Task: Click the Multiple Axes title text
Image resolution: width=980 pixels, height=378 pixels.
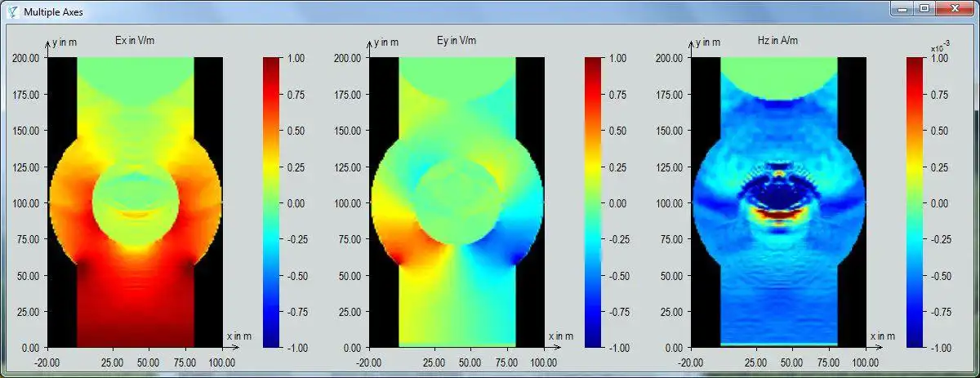Action: [x=53, y=12]
